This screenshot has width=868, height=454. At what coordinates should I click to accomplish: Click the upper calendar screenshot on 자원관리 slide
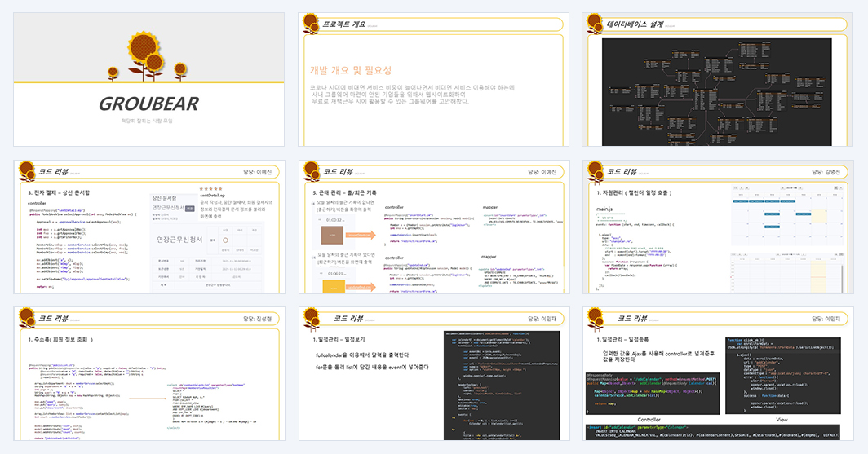(786, 215)
